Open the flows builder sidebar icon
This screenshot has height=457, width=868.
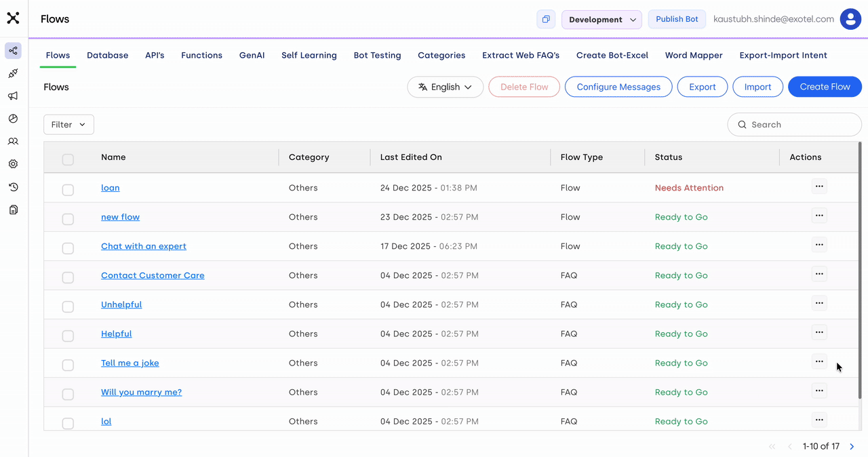pyautogui.click(x=13, y=51)
